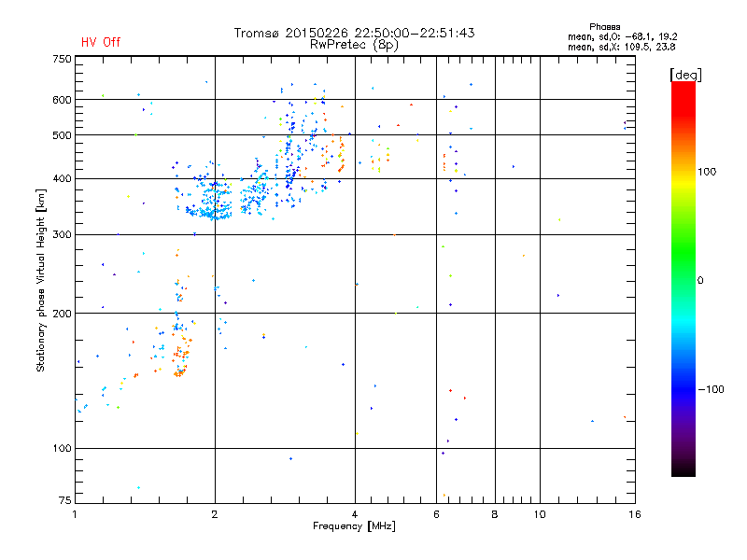The width and height of the screenshot is (747, 560).
Task: Click the 0 tick label on the colorbar
Action: click(x=700, y=281)
